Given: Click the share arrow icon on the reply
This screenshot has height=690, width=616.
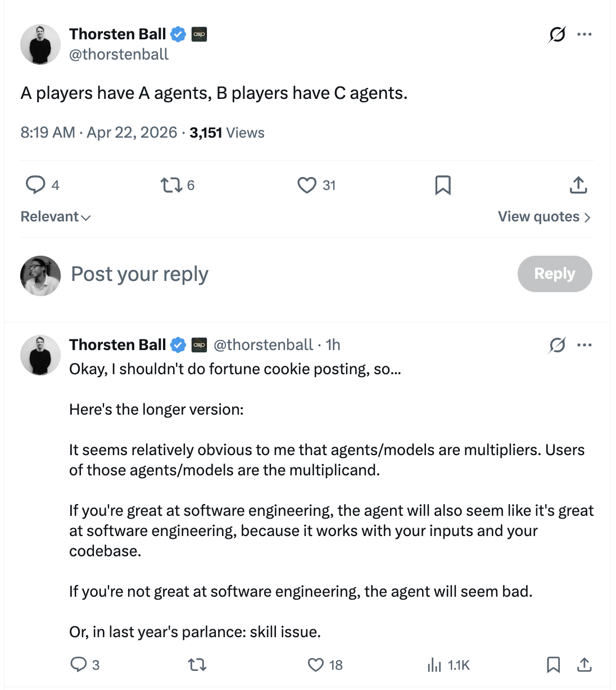Looking at the screenshot, I should [584, 665].
